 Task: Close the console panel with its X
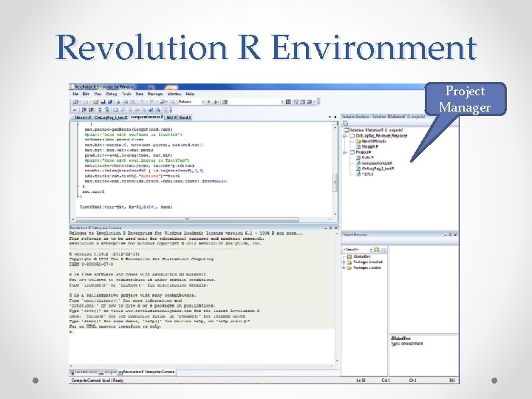coord(336,228)
